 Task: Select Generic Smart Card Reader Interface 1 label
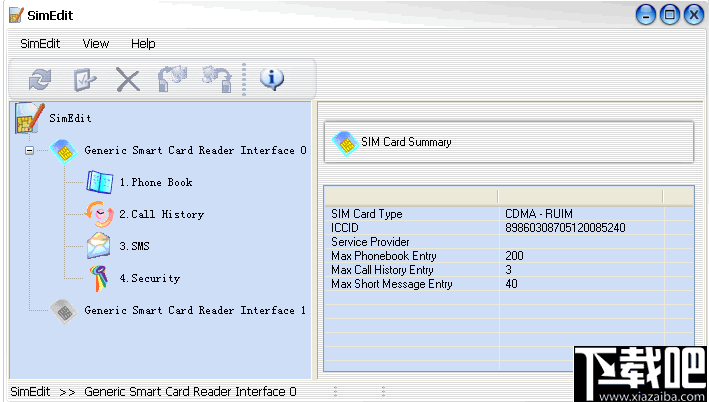click(195, 310)
